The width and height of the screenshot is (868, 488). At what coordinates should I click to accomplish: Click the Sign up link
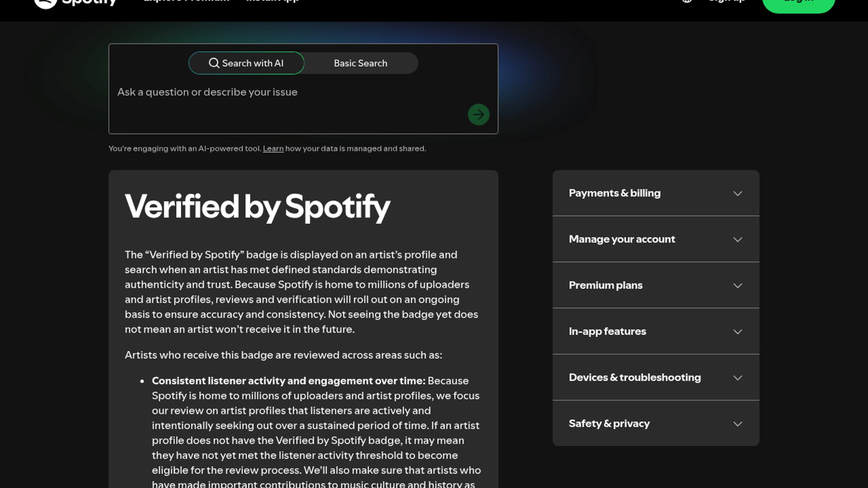[726, 1]
